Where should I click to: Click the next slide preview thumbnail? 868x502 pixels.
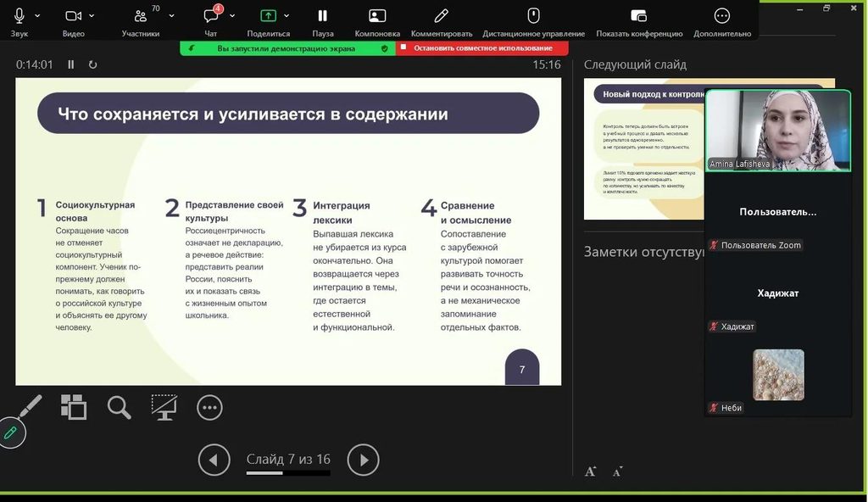[644, 148]
